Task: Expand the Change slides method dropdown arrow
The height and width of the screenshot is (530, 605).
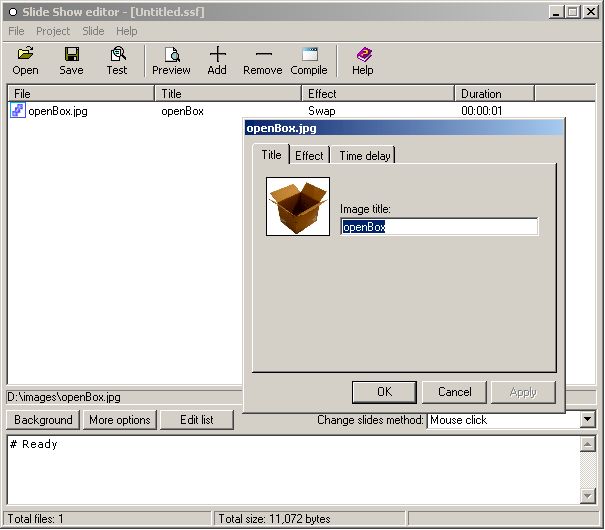Action: click(587, 419)
